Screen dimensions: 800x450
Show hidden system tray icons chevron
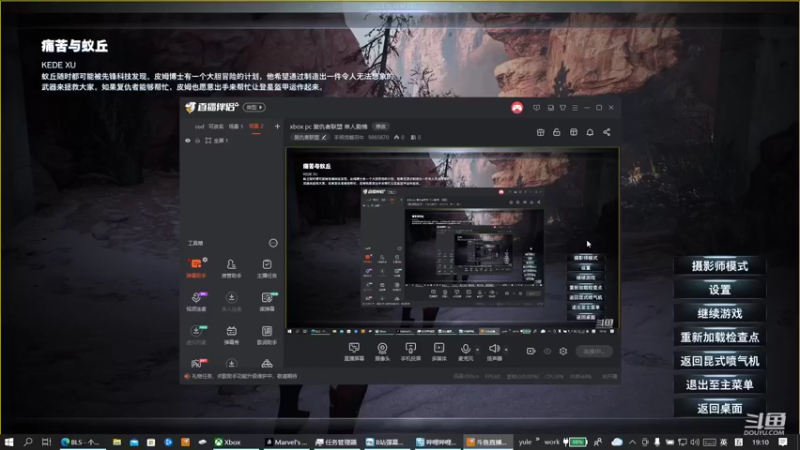click(632, 442)
